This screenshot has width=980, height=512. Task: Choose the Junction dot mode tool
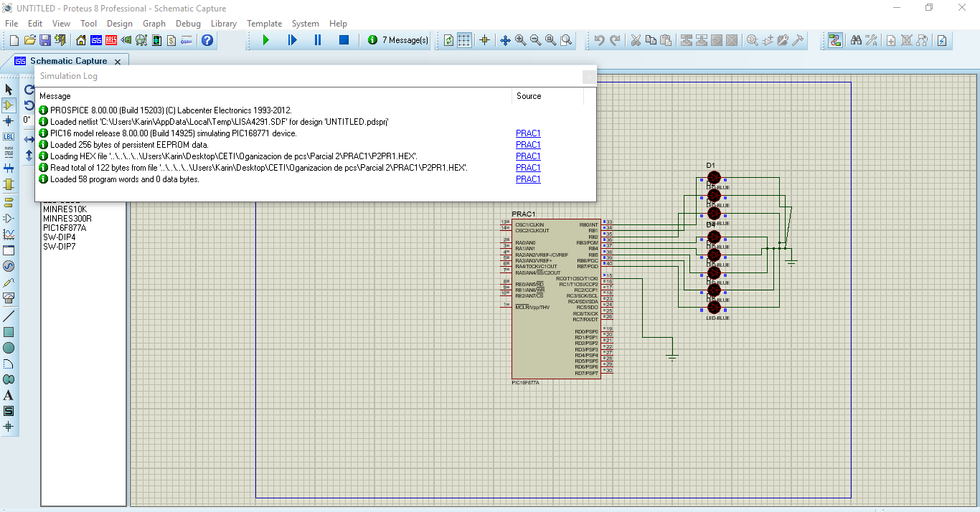[9, 120]
